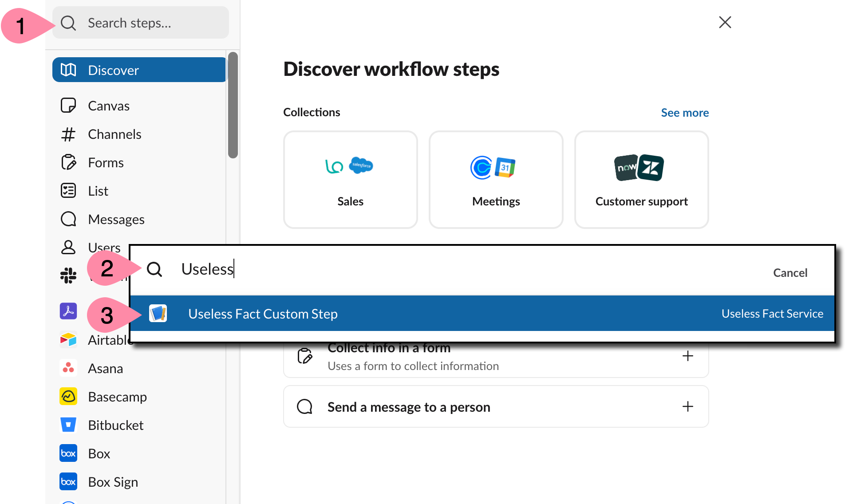Screen dimensions: 845x504
Task: Select the Discover sidebar item
Action: click(x=139, y=70)
